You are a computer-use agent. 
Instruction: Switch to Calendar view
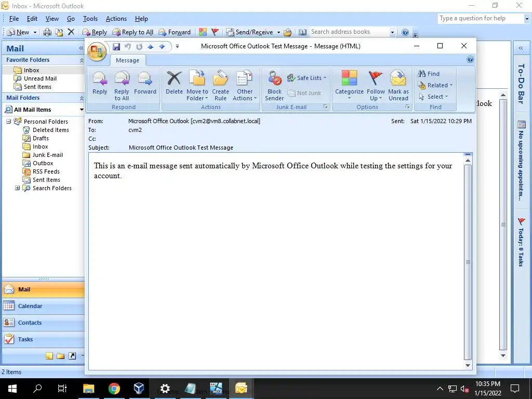(x=43, y=306)
